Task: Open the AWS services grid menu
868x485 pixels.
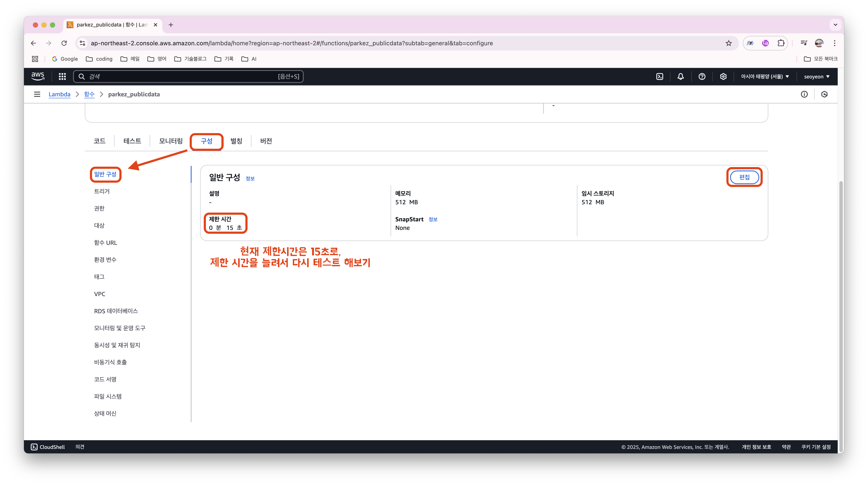Action: point(62,76)
